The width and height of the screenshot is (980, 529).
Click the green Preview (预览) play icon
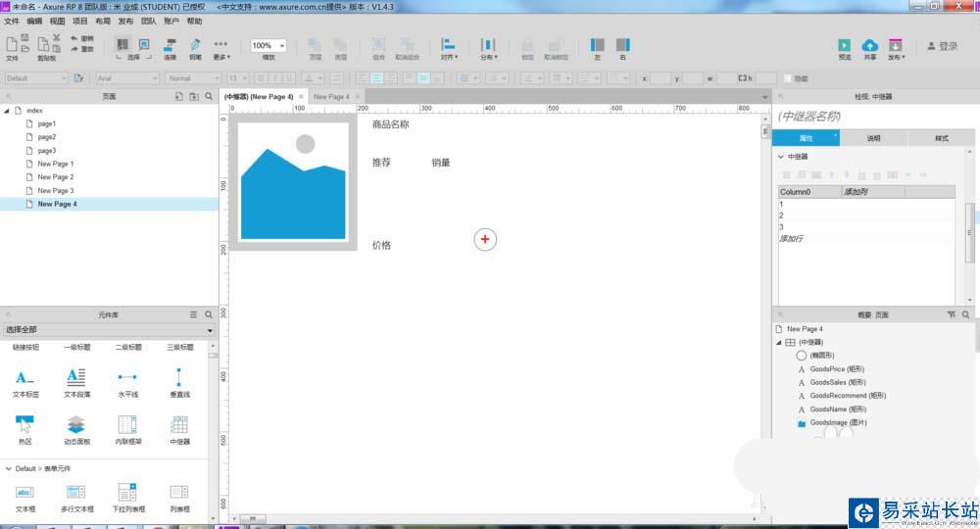(845, 48)
